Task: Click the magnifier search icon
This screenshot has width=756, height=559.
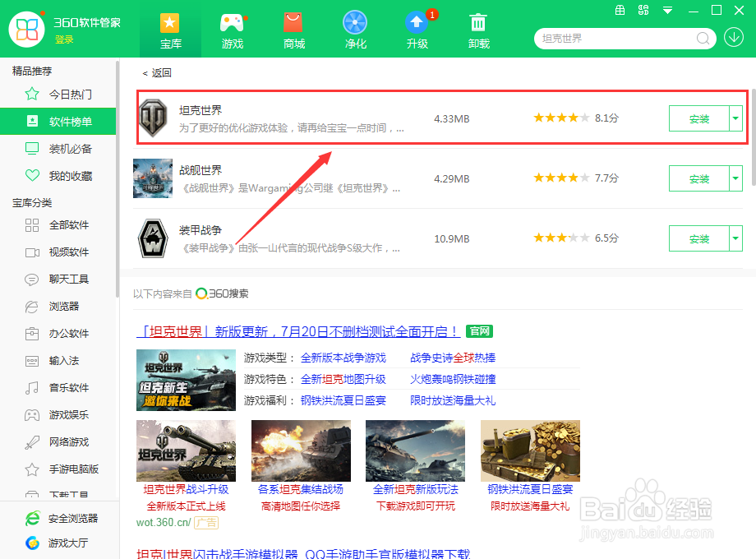Action: point(703,38)
